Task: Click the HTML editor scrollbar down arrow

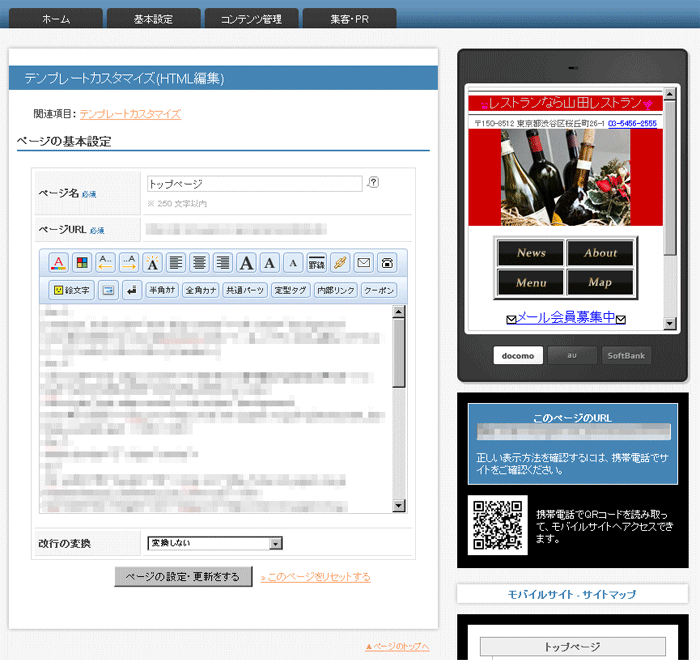Action: pyautogui.click(x=399, y=505)
